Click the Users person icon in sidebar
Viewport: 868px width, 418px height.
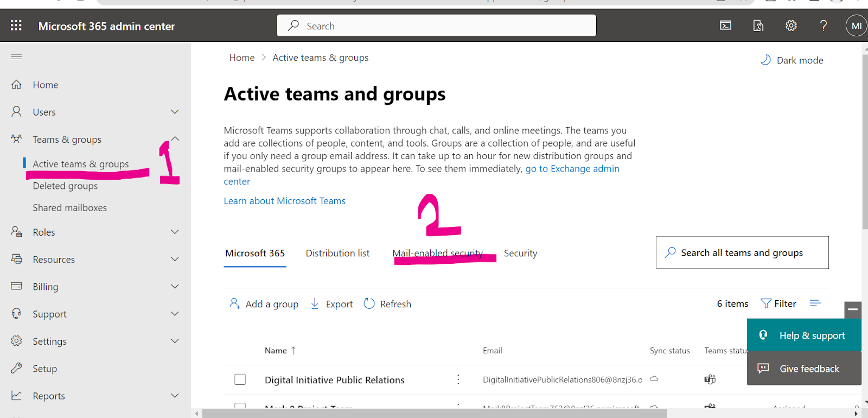(x=17, y=112)
